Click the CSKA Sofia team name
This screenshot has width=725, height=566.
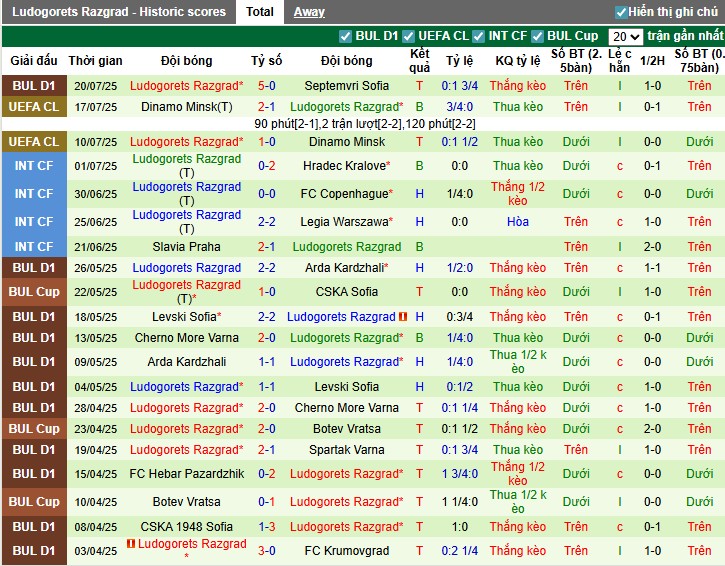pyautogui.click(x=346, y=292)
